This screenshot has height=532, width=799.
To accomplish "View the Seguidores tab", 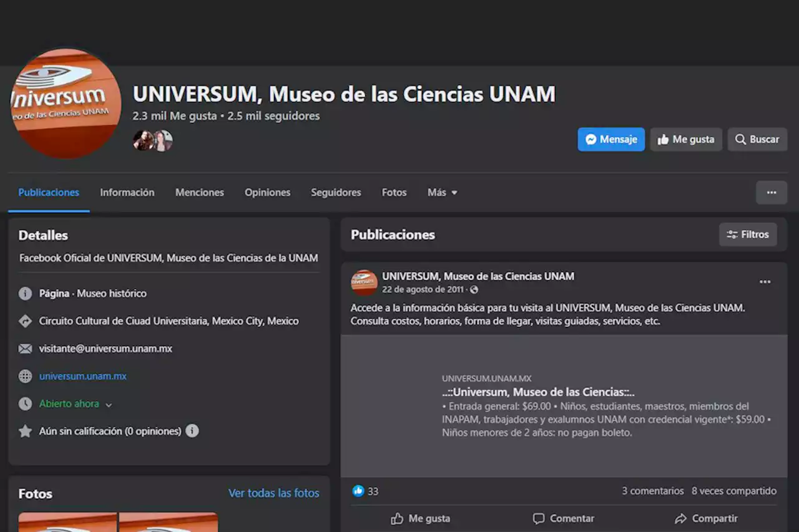I will pyautogui.click(x=336, y=193).
